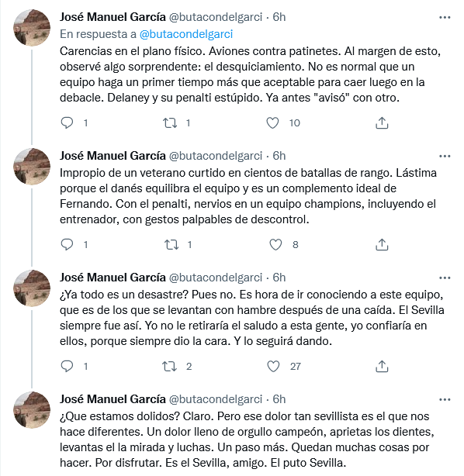Image resolution: width=464 pixels, height=476 pixels.
Task: Reply to the tweet about Carencias en el plano físico
Action: 67,123
